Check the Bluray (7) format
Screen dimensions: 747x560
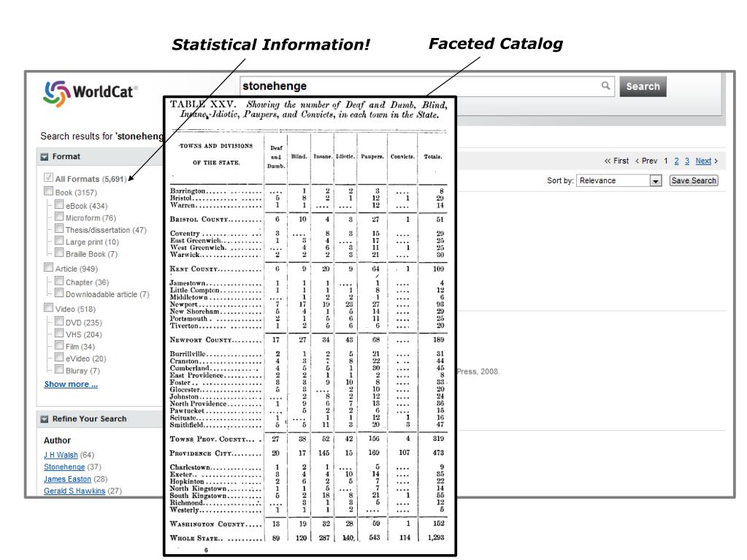pos(59,369)
